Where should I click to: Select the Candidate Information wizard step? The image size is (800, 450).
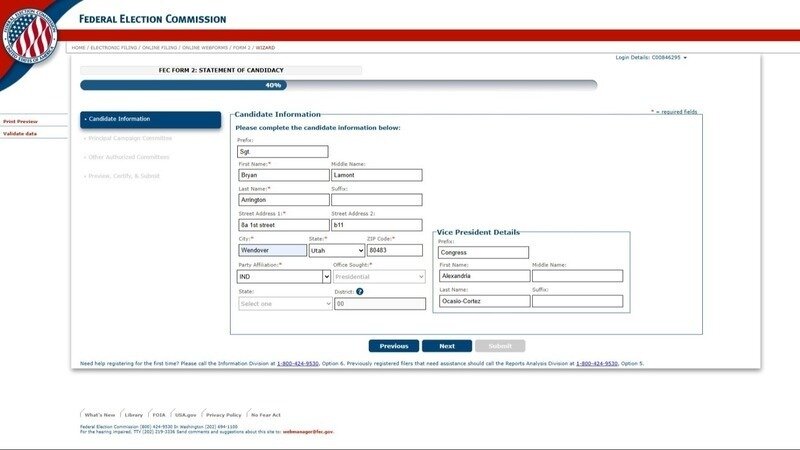click(x=150, y=119)
